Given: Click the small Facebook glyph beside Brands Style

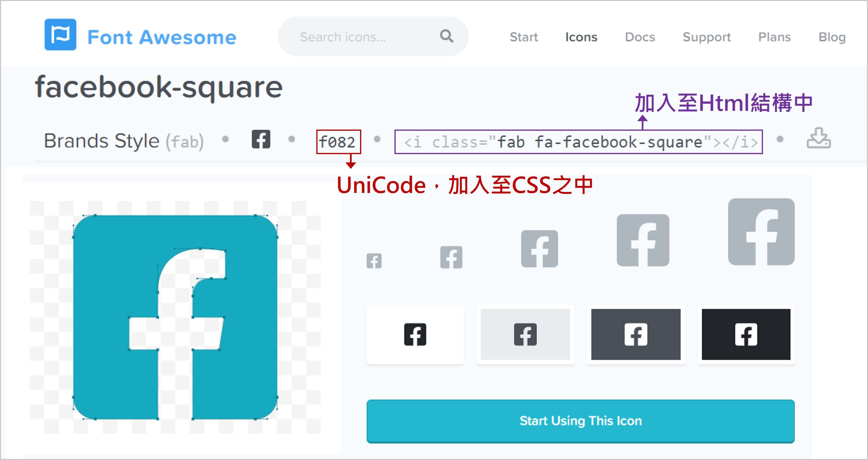Looking at the screenshot, I should pos(261,139).
